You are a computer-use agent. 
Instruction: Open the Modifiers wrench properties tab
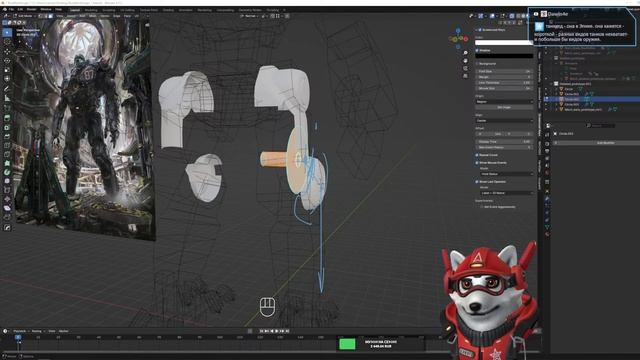click(547, 199)
